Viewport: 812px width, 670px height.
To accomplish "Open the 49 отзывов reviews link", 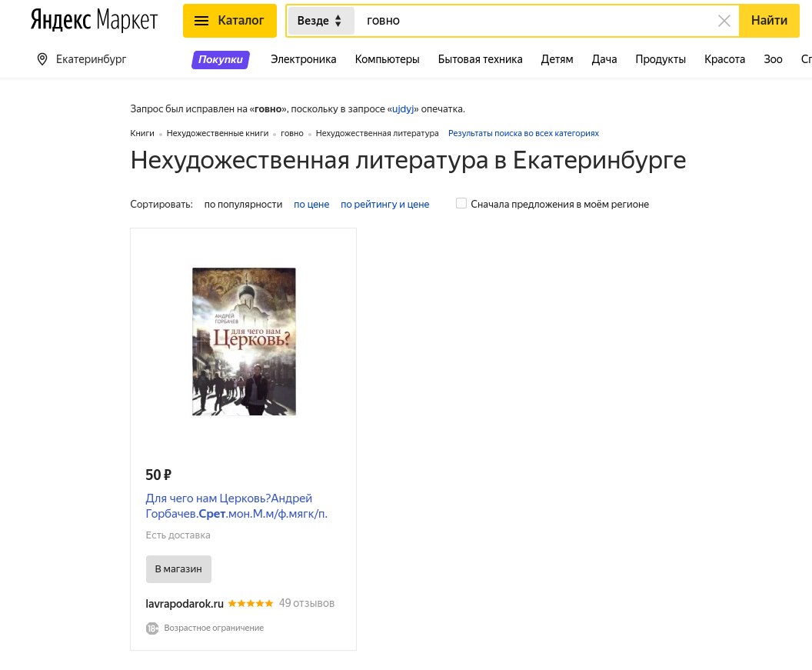I will click(307, 603).
